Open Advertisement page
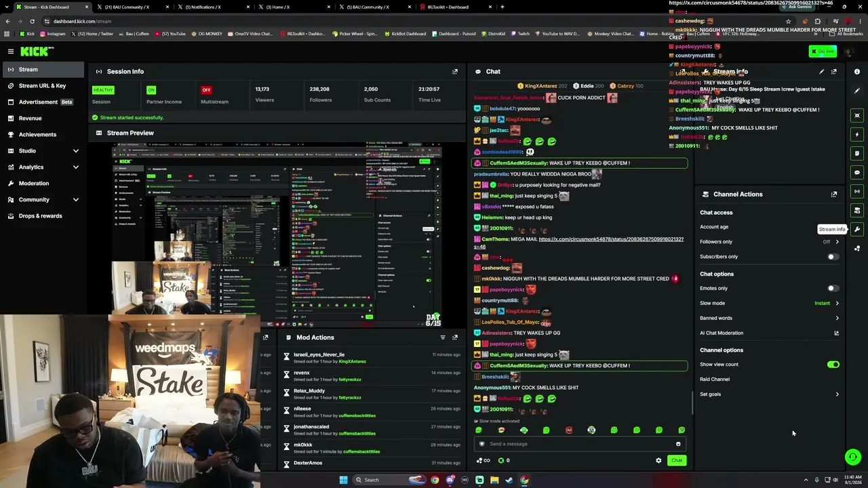 (x=42, y=102)
